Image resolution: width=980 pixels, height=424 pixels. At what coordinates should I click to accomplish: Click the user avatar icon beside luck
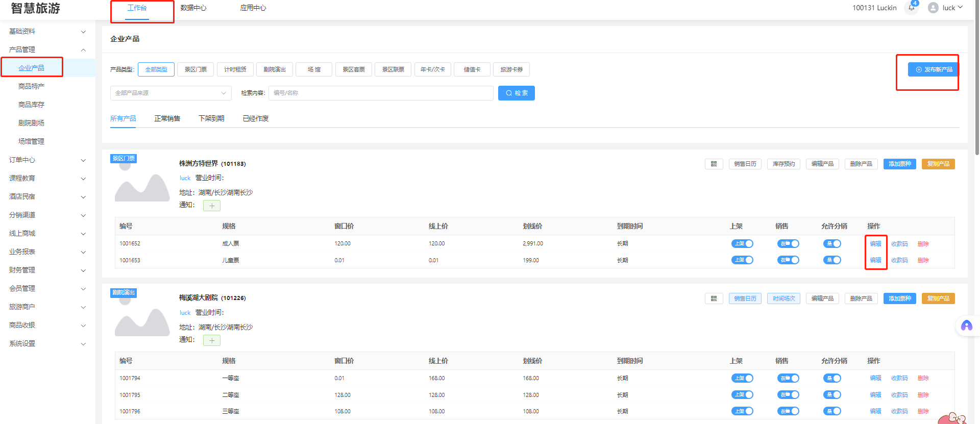pyautogui.click(x=933, y=8)
